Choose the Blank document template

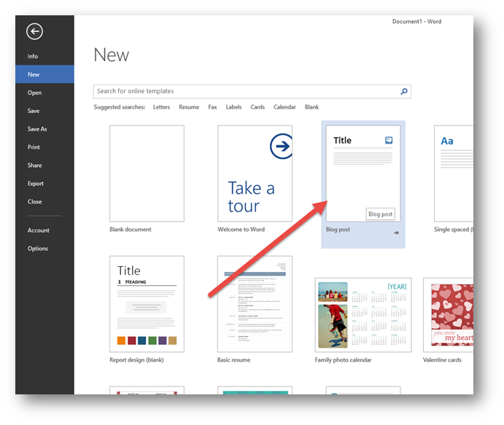point(147,173)
